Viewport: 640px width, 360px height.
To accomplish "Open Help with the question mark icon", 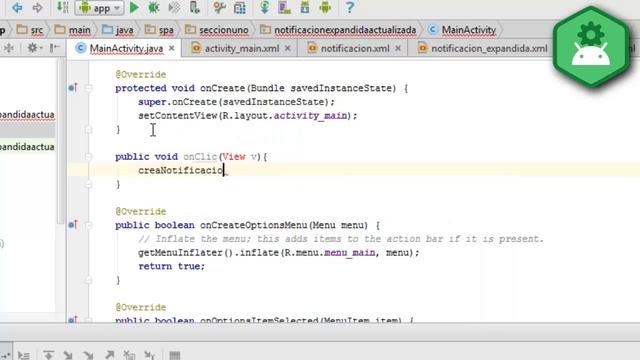I will (x=350, y=7).
